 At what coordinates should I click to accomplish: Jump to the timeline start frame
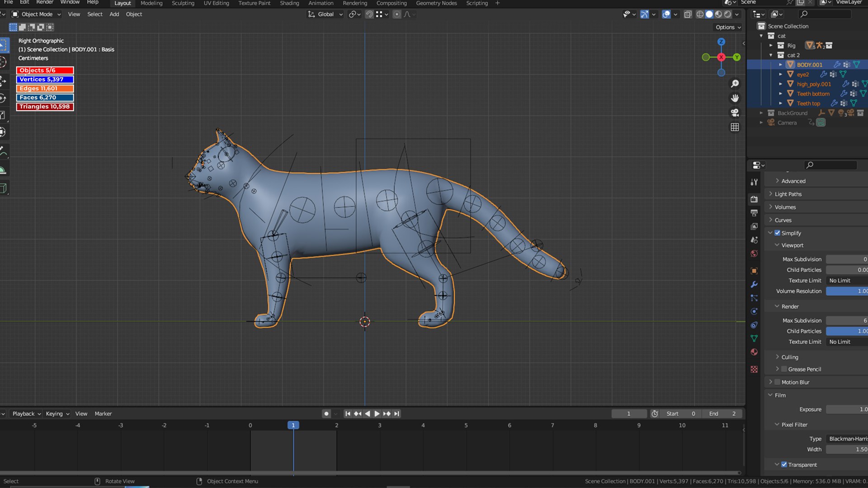pyautogui.click(x=348, y=414)
